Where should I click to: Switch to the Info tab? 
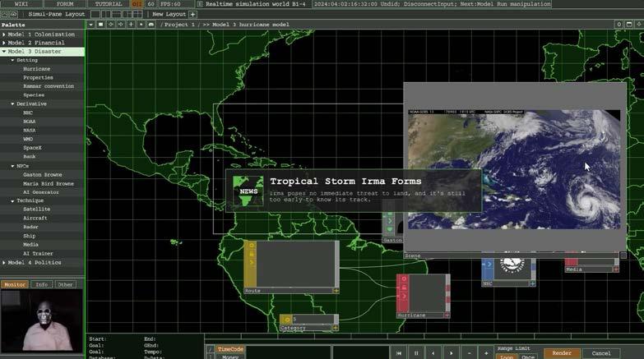[x=41, y=284]
